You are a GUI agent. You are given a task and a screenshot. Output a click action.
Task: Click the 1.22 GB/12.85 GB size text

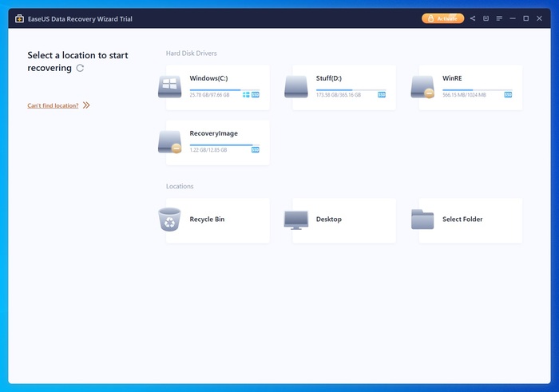tap(208, 149)
